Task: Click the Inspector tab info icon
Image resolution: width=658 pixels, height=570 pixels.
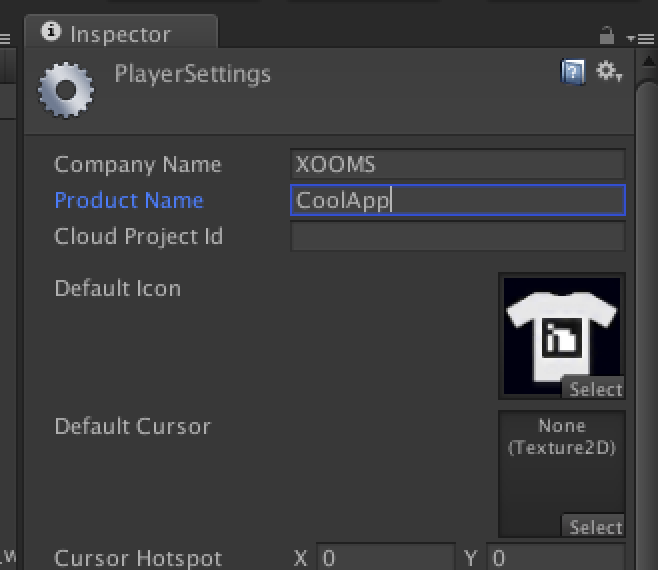Action: coord(51,34)
